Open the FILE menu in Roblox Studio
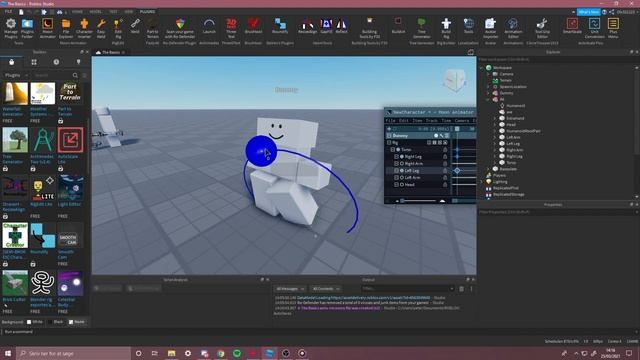Viewport: 640px width, 360px height. 8,12
